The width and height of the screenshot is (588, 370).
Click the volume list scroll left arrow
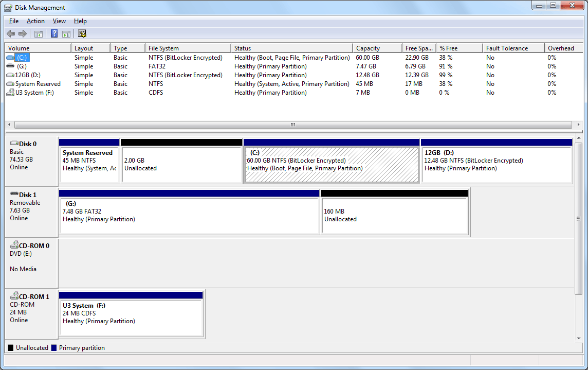[9, 125]
